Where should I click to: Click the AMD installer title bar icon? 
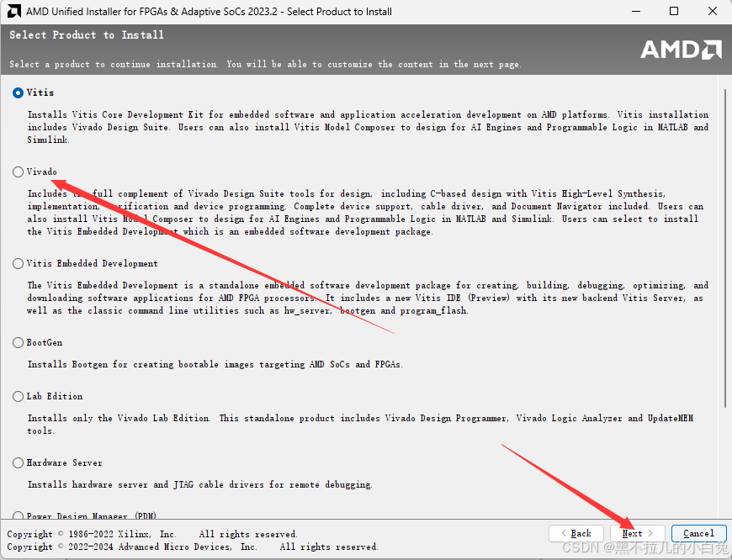14,11
